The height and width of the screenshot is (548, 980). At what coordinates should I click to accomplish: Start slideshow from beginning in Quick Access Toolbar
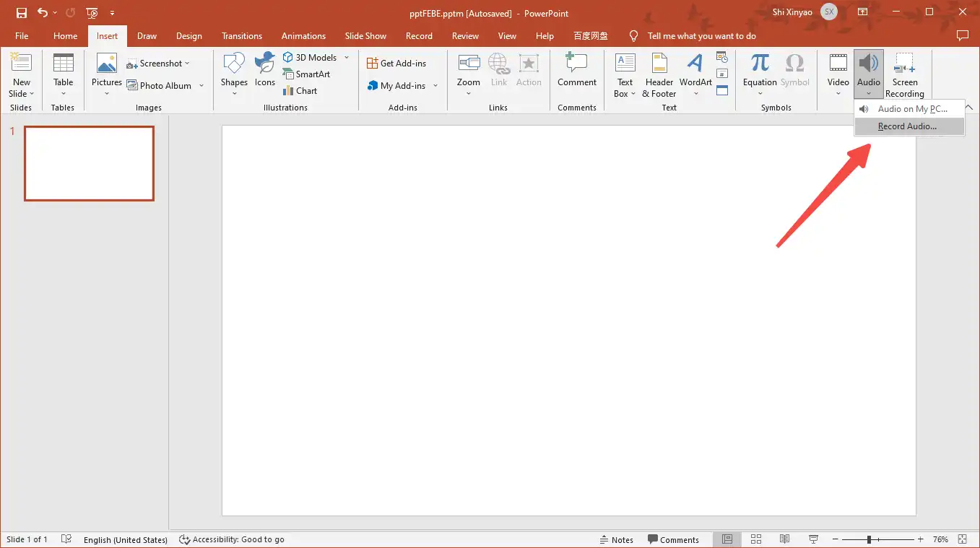92,13
